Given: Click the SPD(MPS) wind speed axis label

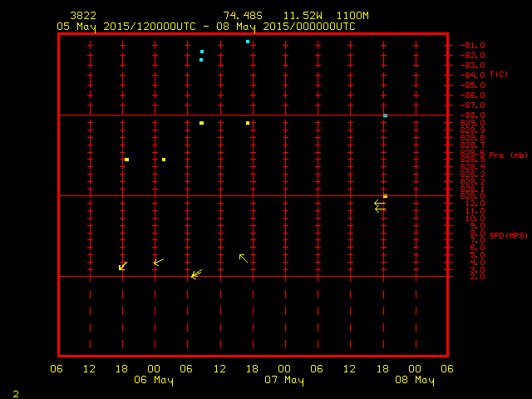Looking at the screenshot, I should (507, 237).
